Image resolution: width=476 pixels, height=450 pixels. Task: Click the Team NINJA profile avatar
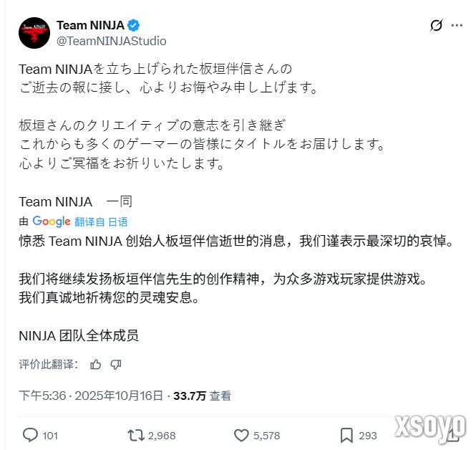pyautogui.click(x=34, y=33)
